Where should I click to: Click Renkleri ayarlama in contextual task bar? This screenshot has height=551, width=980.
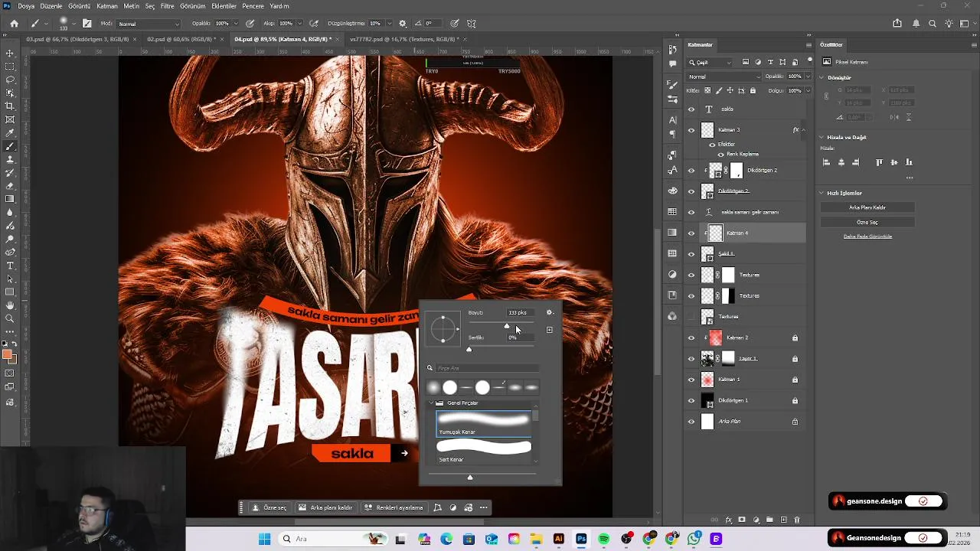pyautogui.click(x=394, y=507)
